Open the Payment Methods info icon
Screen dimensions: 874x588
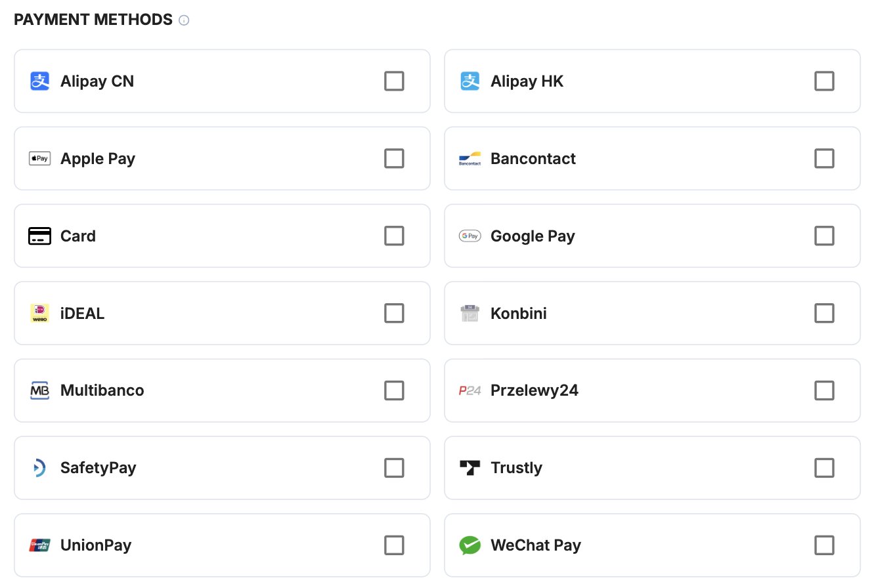point(185,20)
